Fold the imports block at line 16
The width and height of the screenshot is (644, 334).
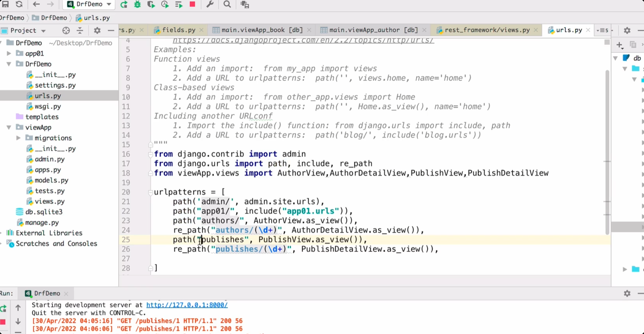point(150,154)
